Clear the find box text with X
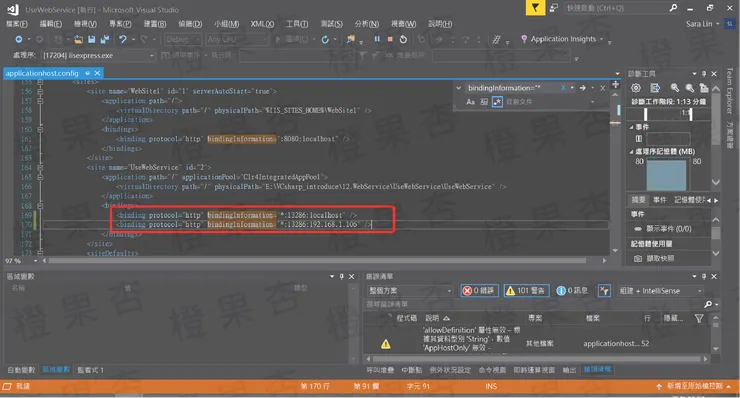 (563, 88)
